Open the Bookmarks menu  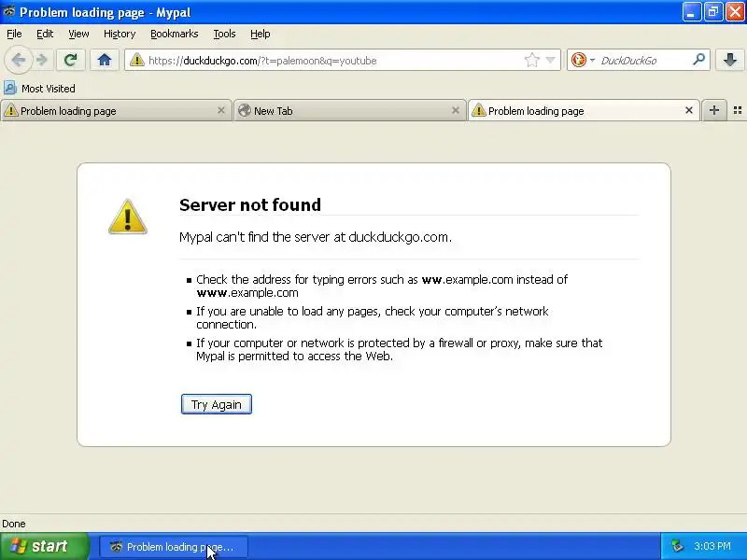174,34
